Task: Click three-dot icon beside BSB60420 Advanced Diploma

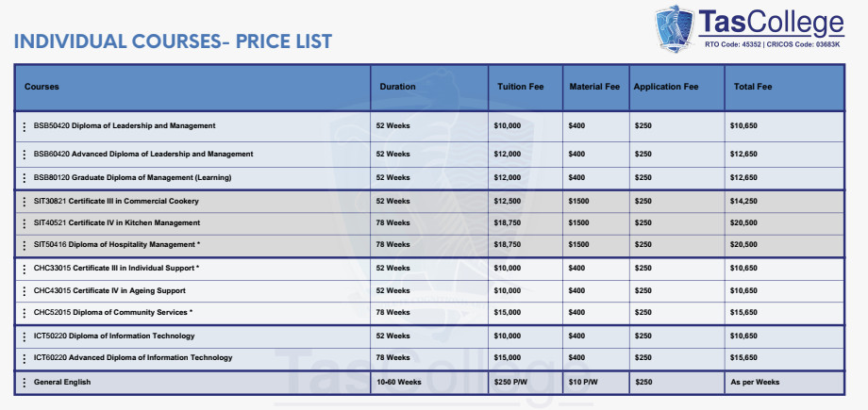Action: [25, 154]
